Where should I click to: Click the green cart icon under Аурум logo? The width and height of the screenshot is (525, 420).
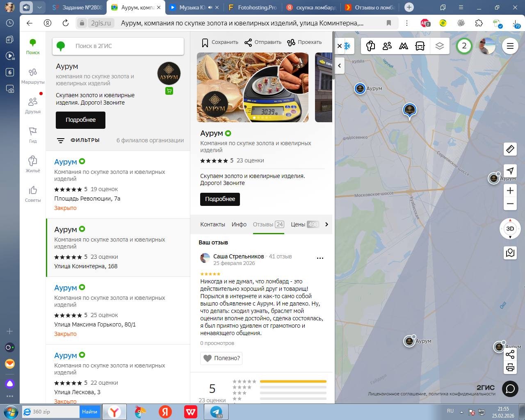(169, 91)
